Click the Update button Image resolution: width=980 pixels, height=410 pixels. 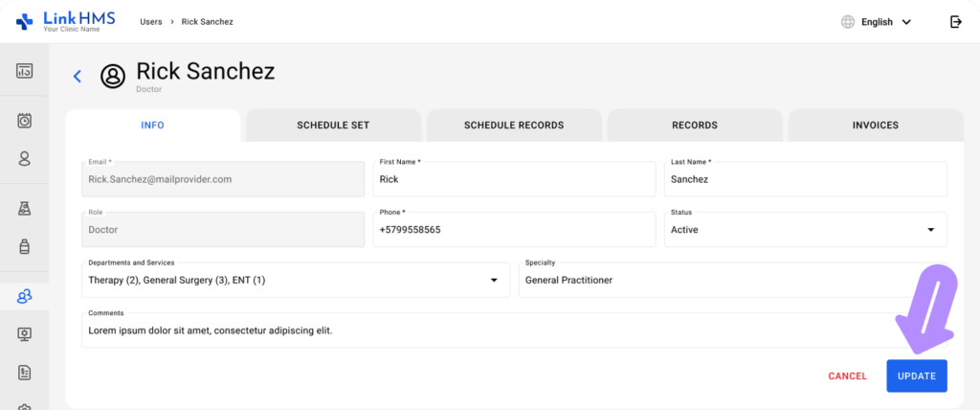click(916, 376)
